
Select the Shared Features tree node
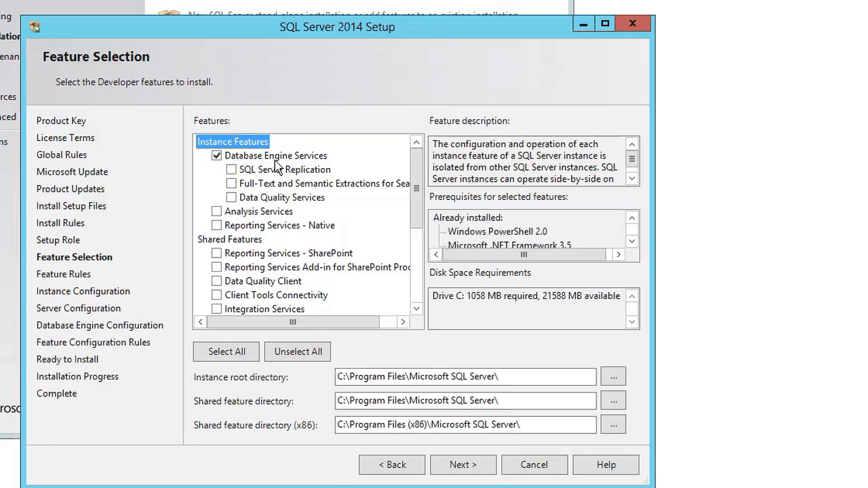[x=229, y=239]
